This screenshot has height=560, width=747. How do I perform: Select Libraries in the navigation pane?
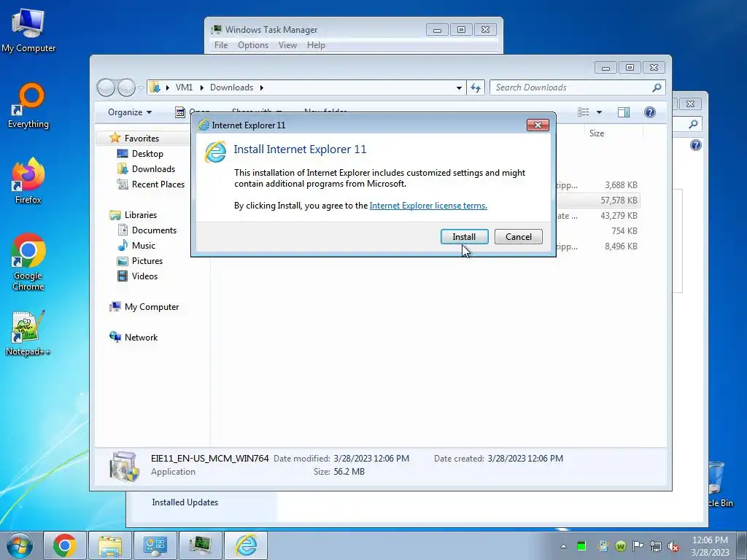tap(141, 215)
